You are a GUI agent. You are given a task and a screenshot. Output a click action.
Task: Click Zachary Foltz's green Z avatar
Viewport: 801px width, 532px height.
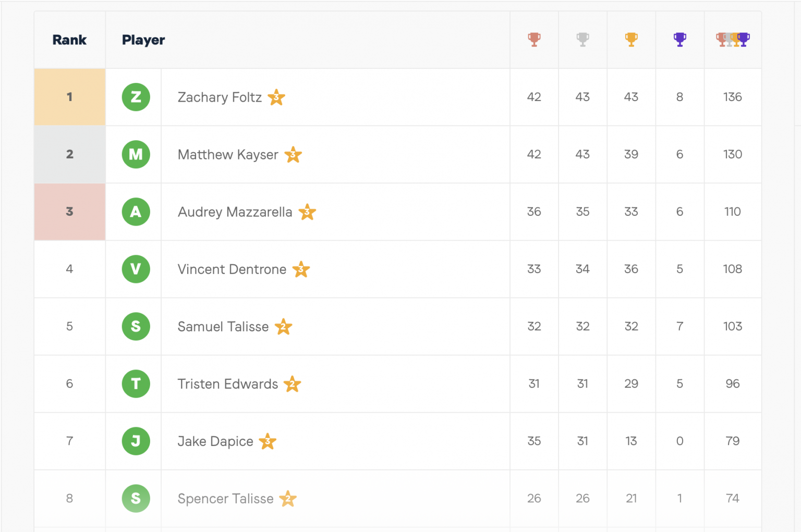(x=136, y=97)
